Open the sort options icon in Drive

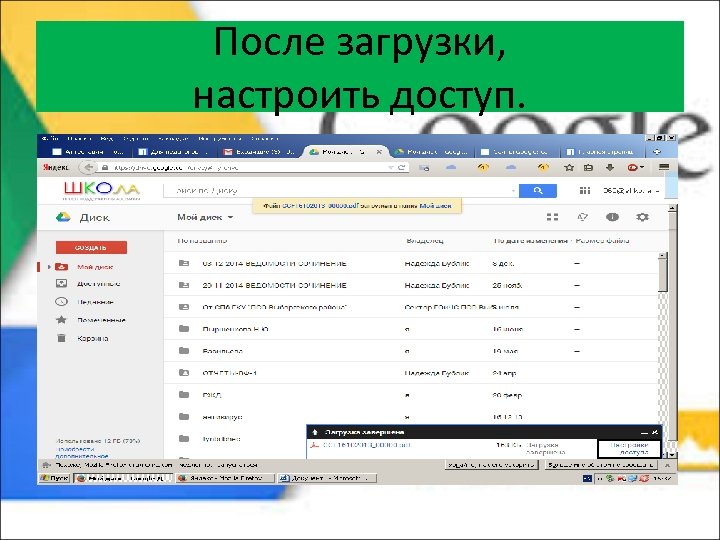click(582, 217)
